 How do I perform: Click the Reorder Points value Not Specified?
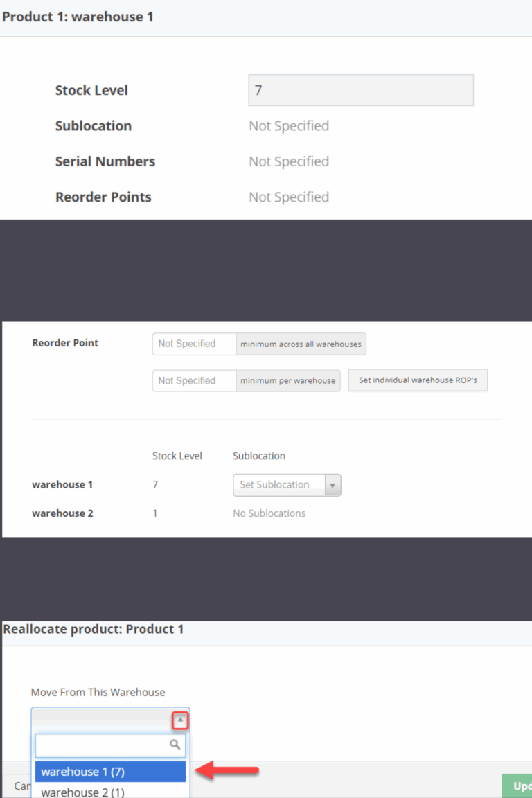pos(289,197)
